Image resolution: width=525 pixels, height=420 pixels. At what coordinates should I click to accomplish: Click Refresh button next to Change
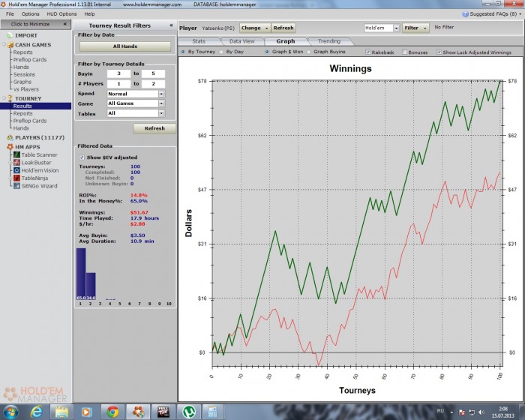[x=283, y=28]
